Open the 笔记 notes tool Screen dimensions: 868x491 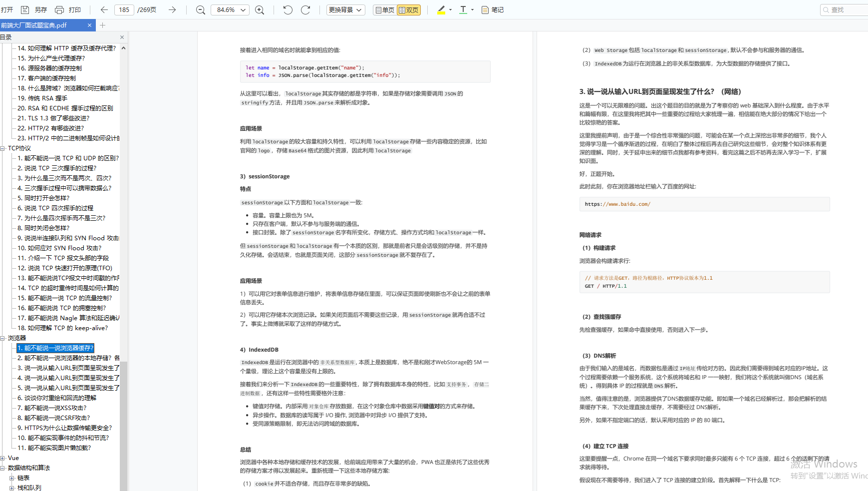(493, 9)
